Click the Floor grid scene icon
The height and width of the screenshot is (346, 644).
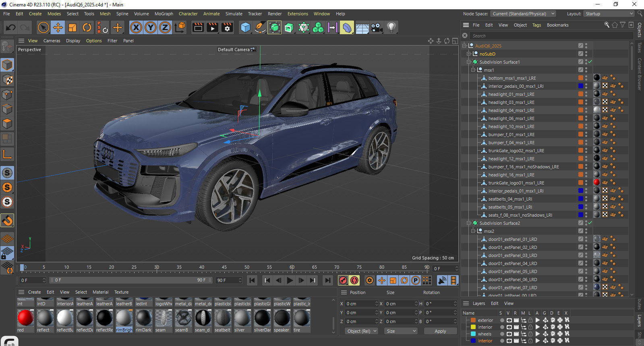362,27
